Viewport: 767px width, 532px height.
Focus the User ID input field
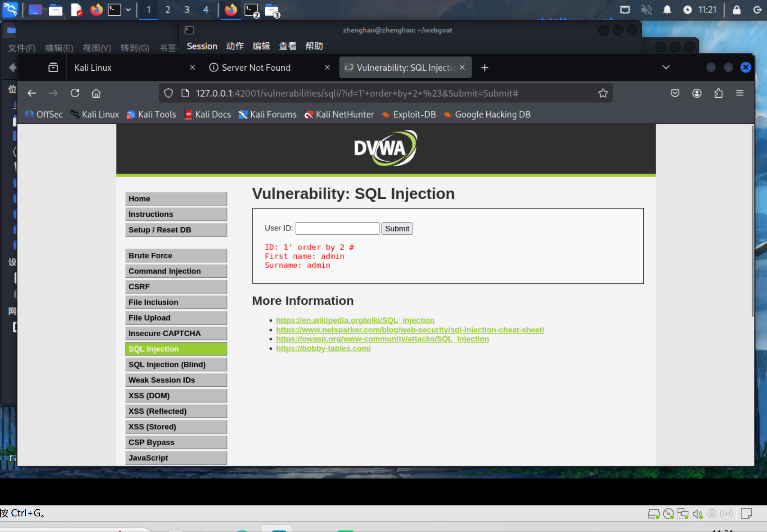[x=337, y=229]
